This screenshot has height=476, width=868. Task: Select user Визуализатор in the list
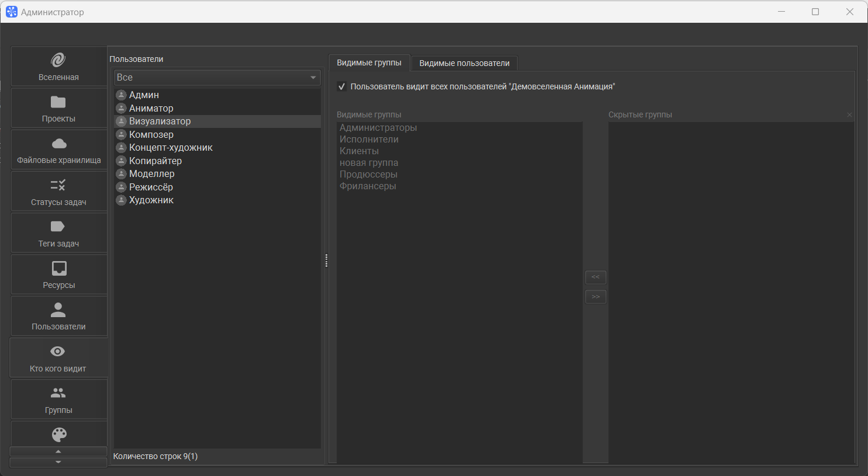click(217, 121)
